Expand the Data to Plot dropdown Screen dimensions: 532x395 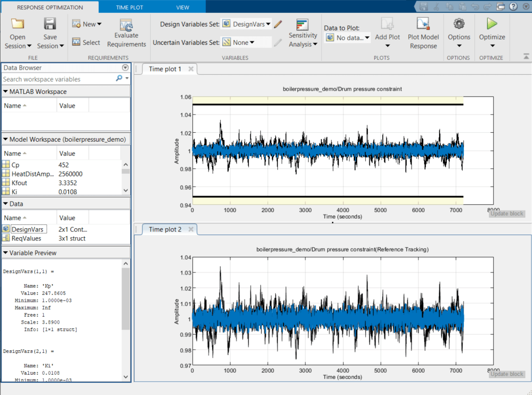click(x=348, y=38)
